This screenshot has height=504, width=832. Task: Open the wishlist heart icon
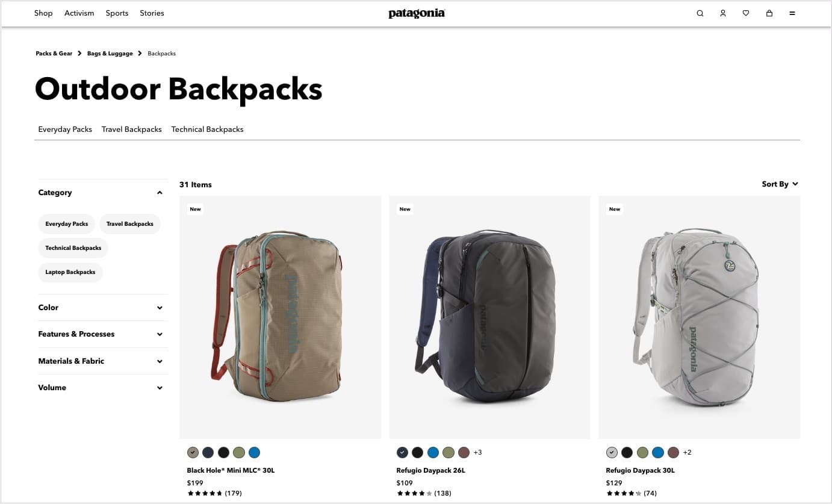746,13
